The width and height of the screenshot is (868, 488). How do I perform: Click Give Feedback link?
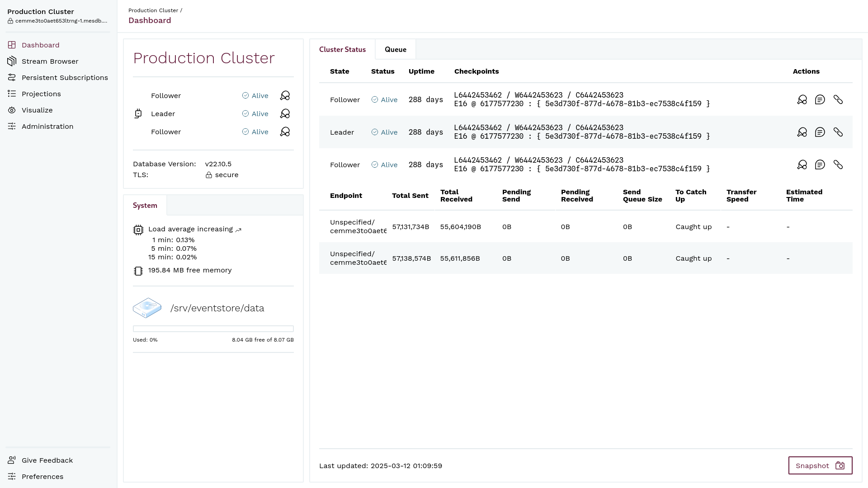[47, 460]
